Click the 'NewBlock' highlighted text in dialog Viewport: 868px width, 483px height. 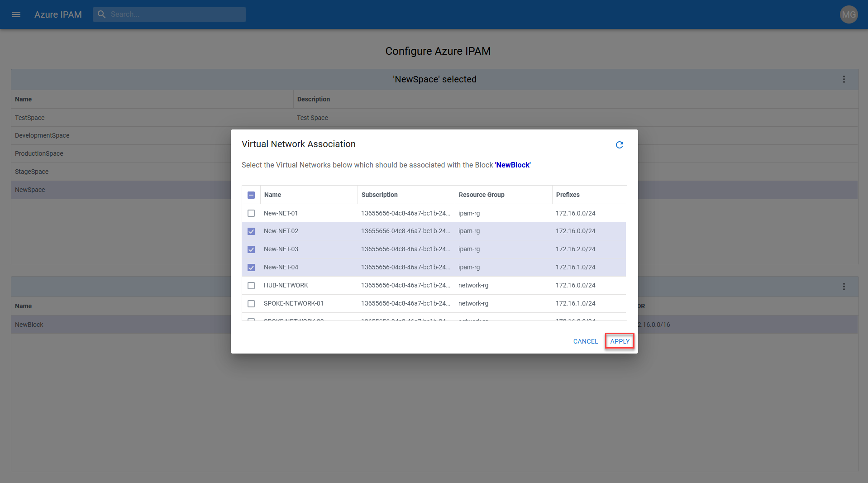pos(513,165)
